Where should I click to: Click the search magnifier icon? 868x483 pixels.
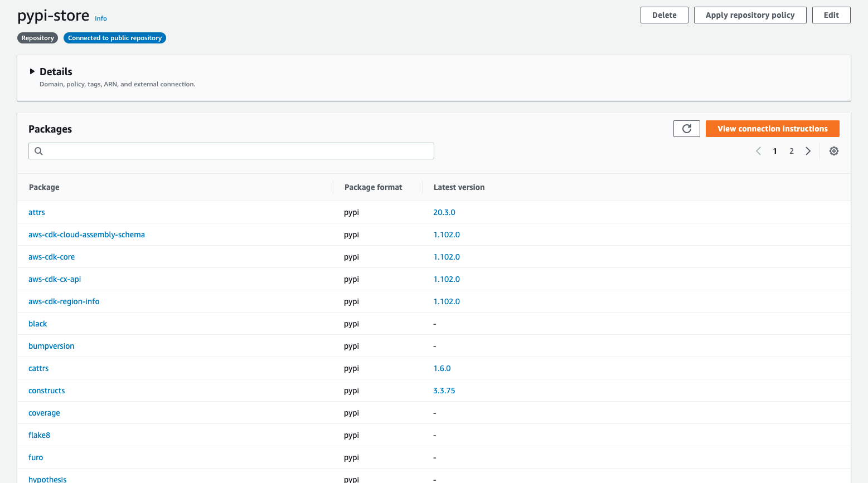tap(38, 151)
